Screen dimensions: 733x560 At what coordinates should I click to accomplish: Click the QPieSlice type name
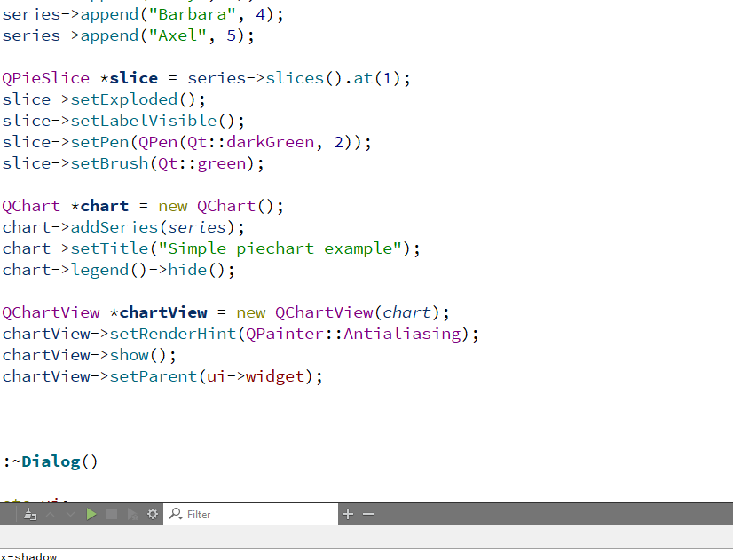(45, 78)
